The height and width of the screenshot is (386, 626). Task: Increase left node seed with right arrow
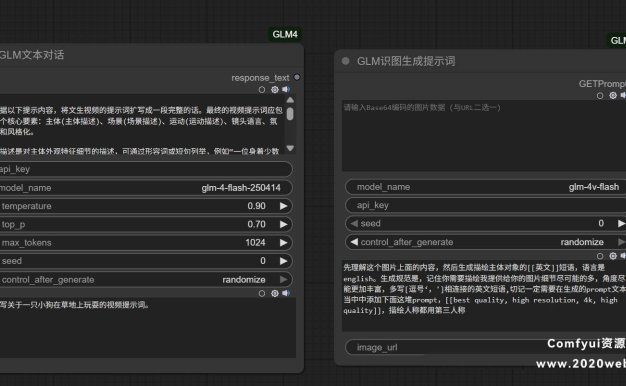tap(283, 261)
